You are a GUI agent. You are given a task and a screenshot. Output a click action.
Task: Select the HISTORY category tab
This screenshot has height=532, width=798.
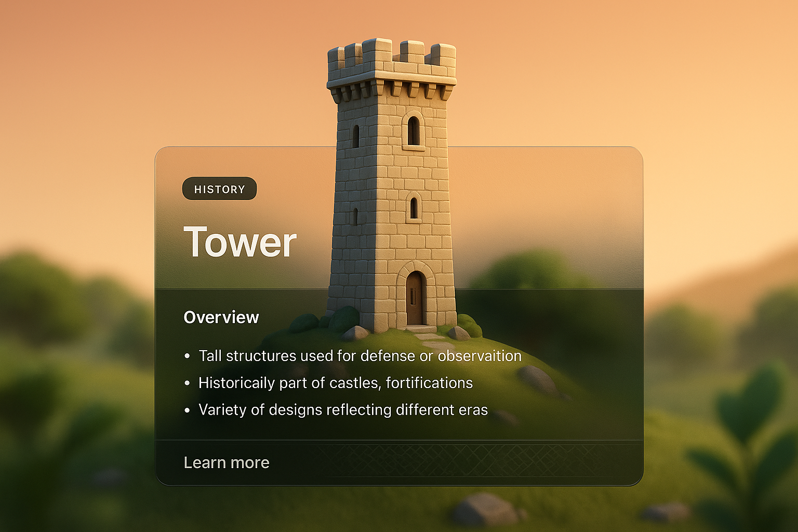(x=219, y=189)
